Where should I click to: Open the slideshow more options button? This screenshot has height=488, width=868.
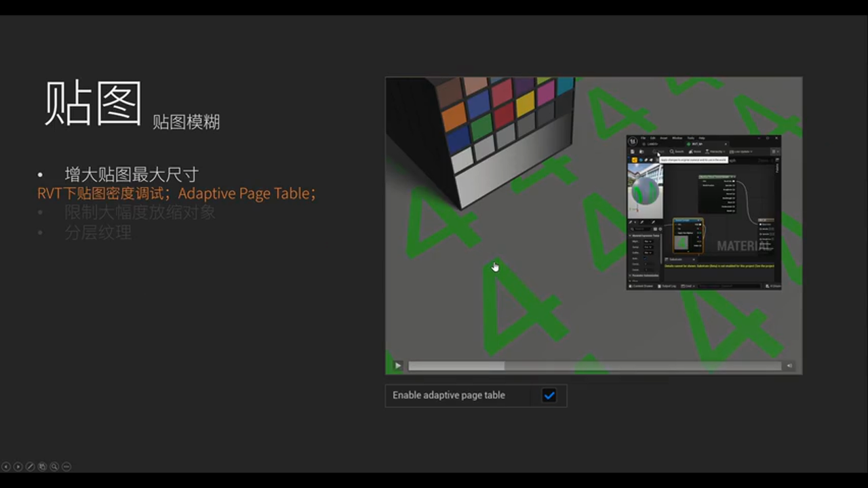pos(66,466)
